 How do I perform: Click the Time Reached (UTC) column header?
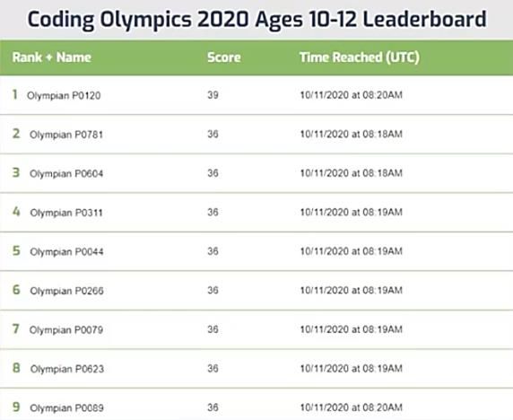coord(360,57)
